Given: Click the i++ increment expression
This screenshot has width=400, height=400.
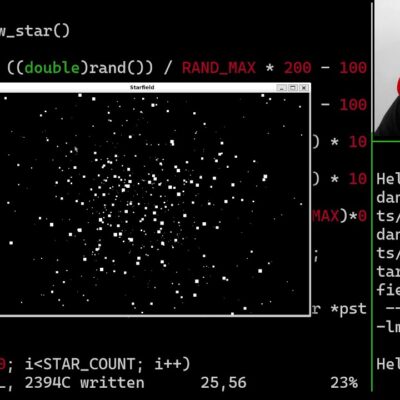Looking at the screenshot, I should click(x=168, y=364).
